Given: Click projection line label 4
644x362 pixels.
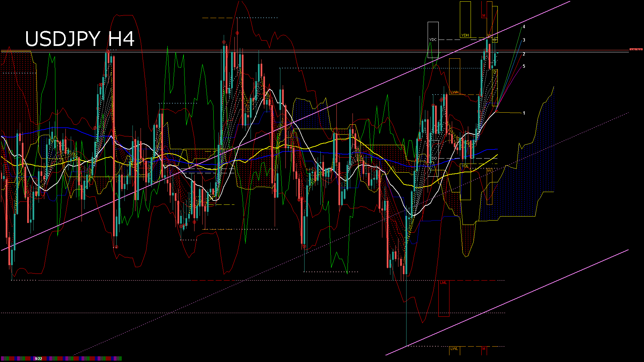Looking at the screenshot, I should pyautogui.click(x=524, y=27).
